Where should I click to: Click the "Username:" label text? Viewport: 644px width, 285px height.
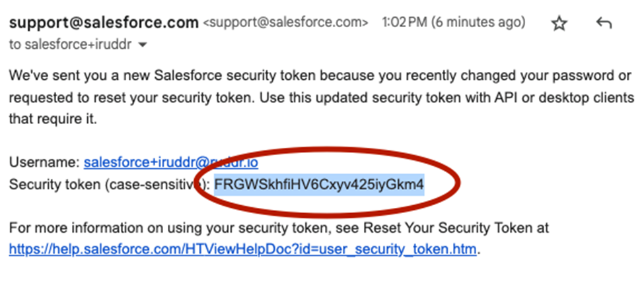tap(44, 163)
